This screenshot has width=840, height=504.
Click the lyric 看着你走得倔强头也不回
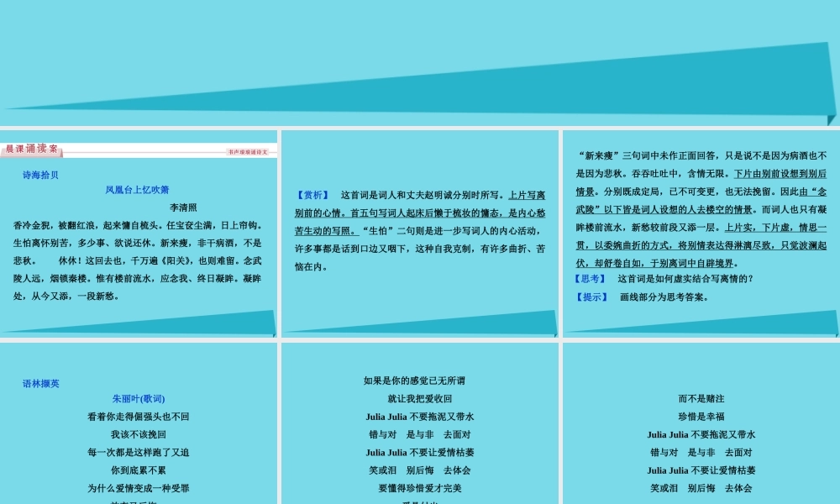point(139,417)
